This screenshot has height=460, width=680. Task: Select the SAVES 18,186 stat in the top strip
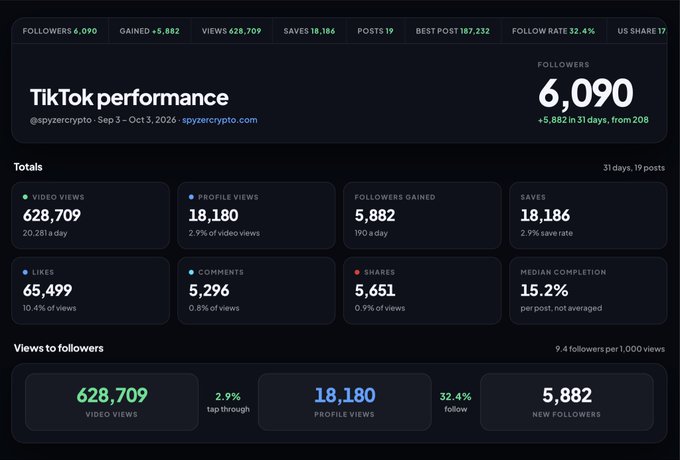pos(309,31)
